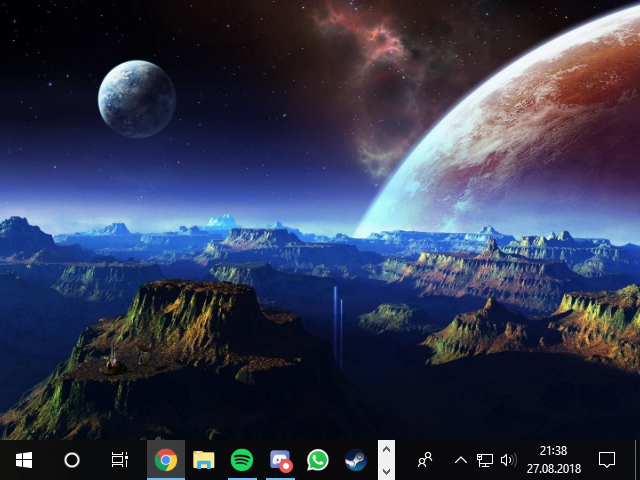Expand hidden system tray icons
The image size is (640, 480).
[x=461, y=460]
